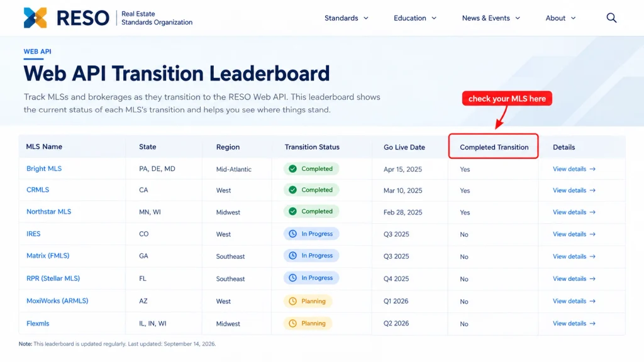Screen dimensions: 644x362
Task: Click the arrow icon beside RPR (Stellar MLS)'s View details
Action: 592,278
